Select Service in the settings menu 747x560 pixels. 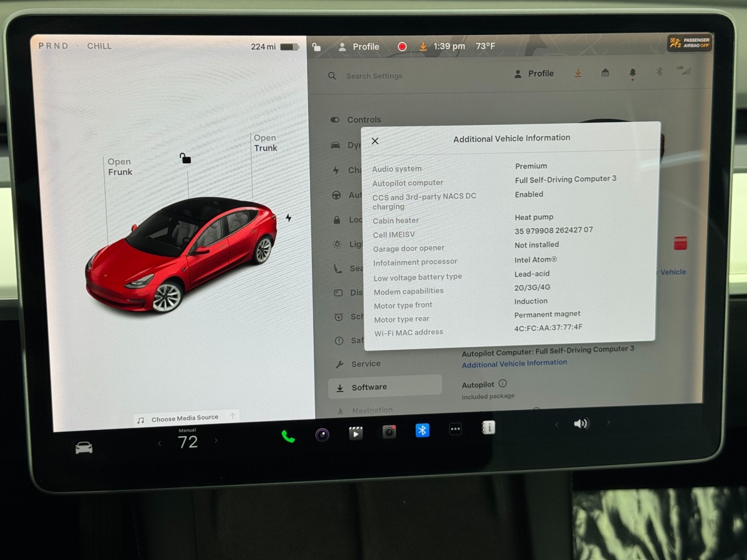click(366, 364)
